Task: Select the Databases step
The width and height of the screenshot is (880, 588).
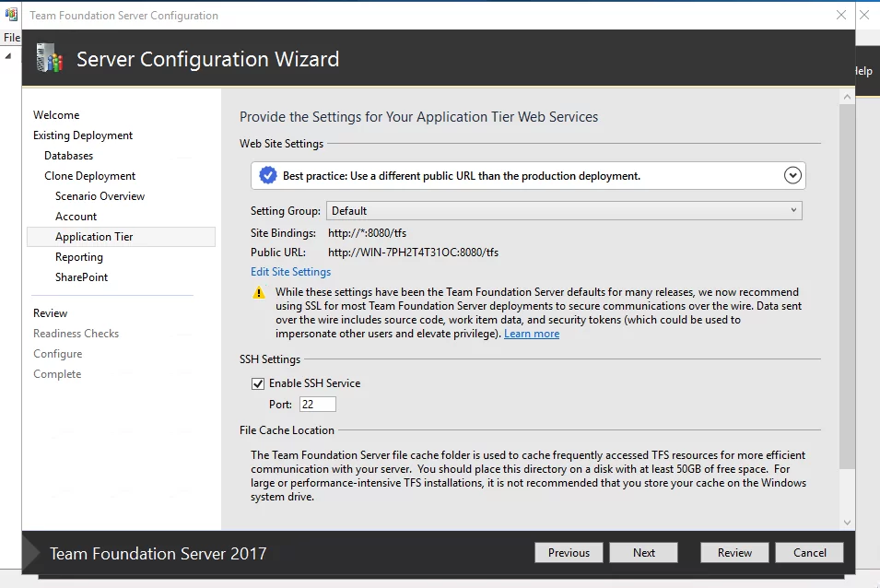Action: [68, 156]
